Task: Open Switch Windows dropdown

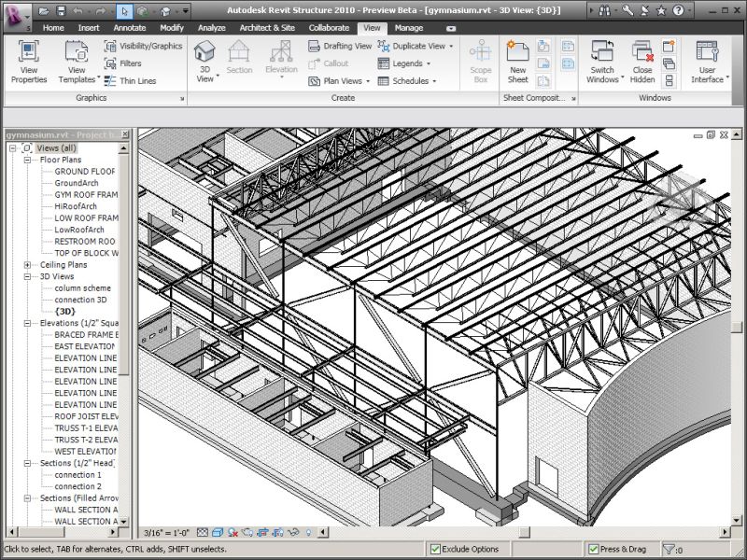Action: coord(602,62)
